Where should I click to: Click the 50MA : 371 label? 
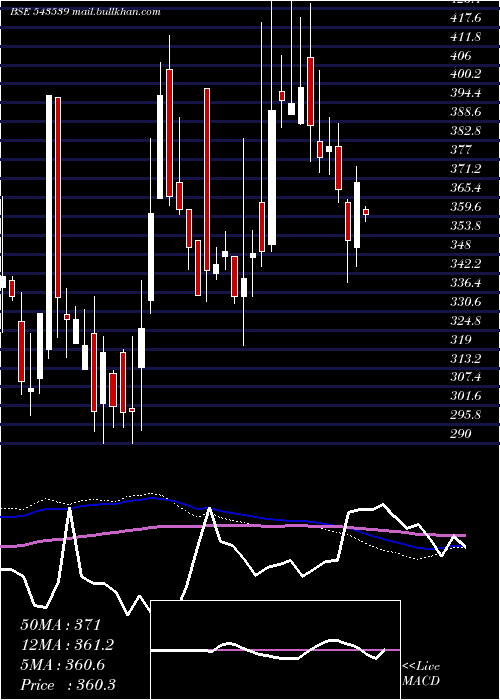point(61,625)
